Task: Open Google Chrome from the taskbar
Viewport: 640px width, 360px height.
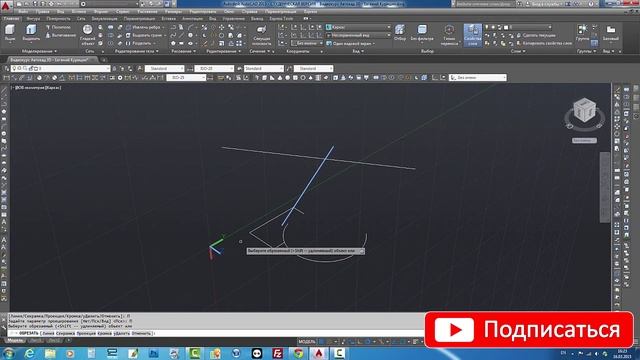Action: [298, 353]
